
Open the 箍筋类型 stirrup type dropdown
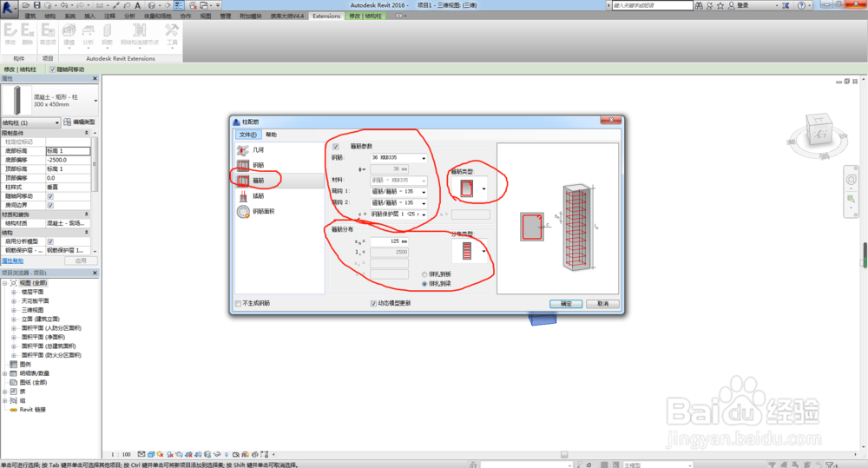click(x=483, y=189)
